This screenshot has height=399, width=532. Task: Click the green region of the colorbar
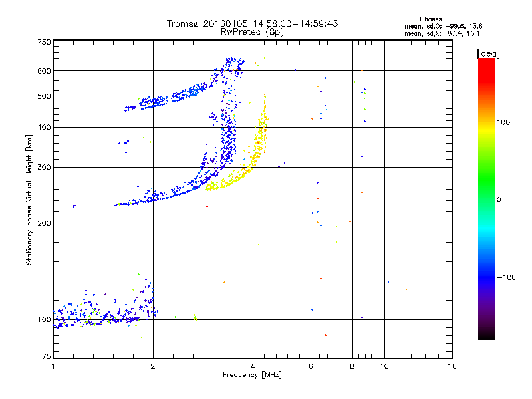[487, 180]
